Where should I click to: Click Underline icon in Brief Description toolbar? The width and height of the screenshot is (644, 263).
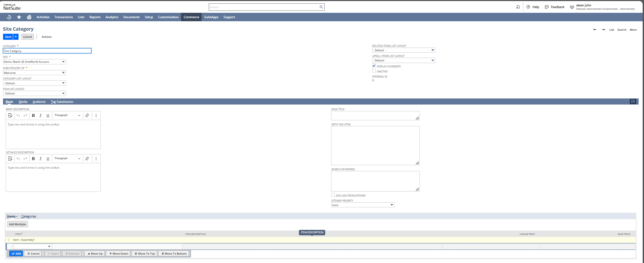[x=48, y=116]
